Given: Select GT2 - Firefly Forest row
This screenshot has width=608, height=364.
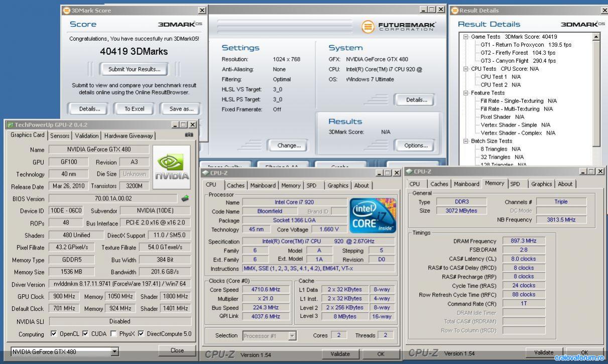Looking at the screenshot, I should pyautogui.click(x=518, y=53).
